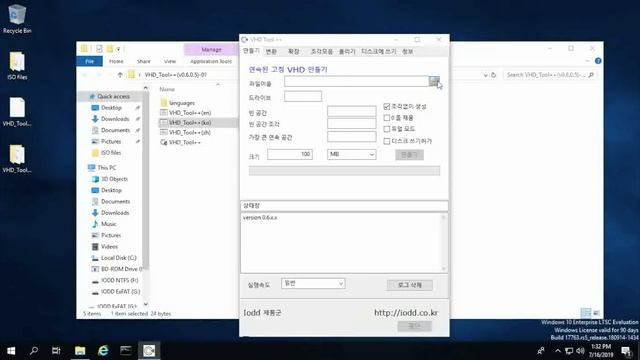This screenshot has height=360, width=640.
Task: Switch to VHD Tool++ taskbar icon
Action: tap(149, 351)
